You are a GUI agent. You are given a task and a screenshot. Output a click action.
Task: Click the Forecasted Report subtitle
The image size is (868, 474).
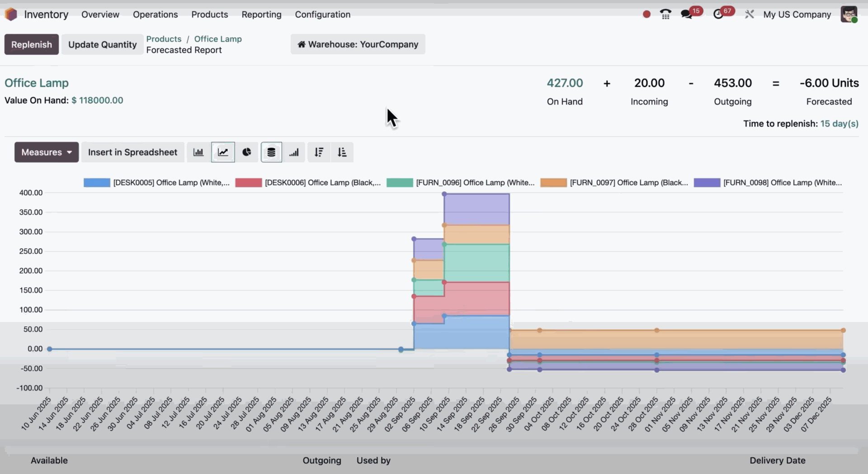coord(184,50)
